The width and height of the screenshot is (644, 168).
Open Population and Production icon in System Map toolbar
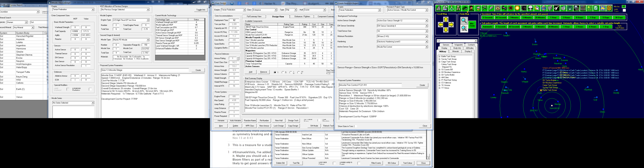click(x=439, y=8)
